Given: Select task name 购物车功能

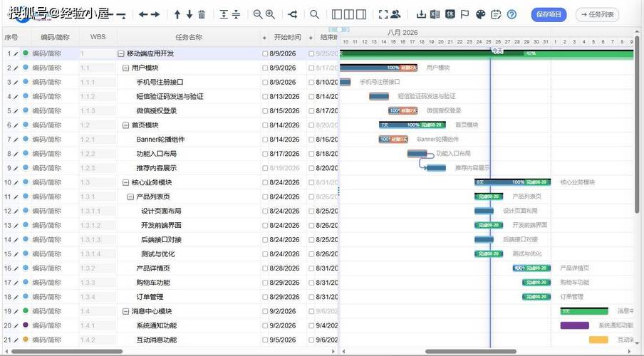Looking at the screenshot, I should click(152, 283).
